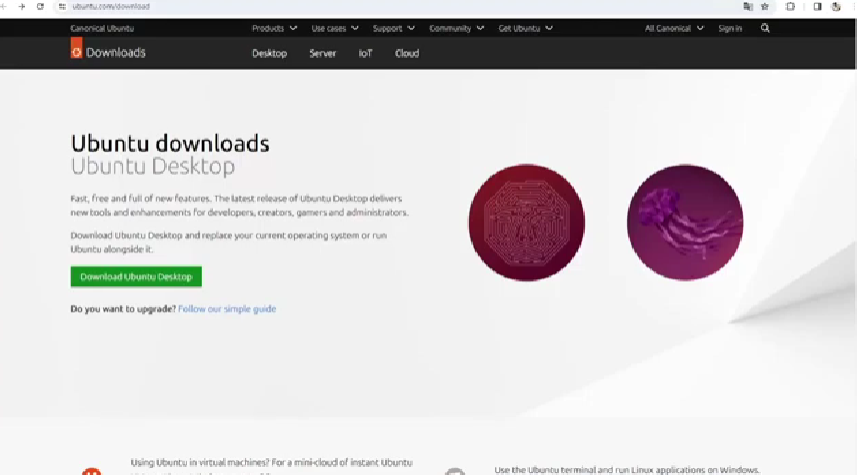Click the browser forward arrow
Viewport: 857px width, 475px height.
pyautogui.click(x=22, y=7)
